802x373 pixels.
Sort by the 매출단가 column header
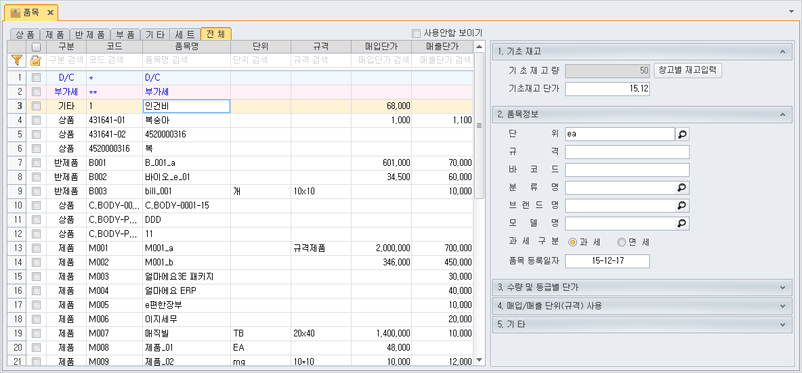click(x=442, y=47)
